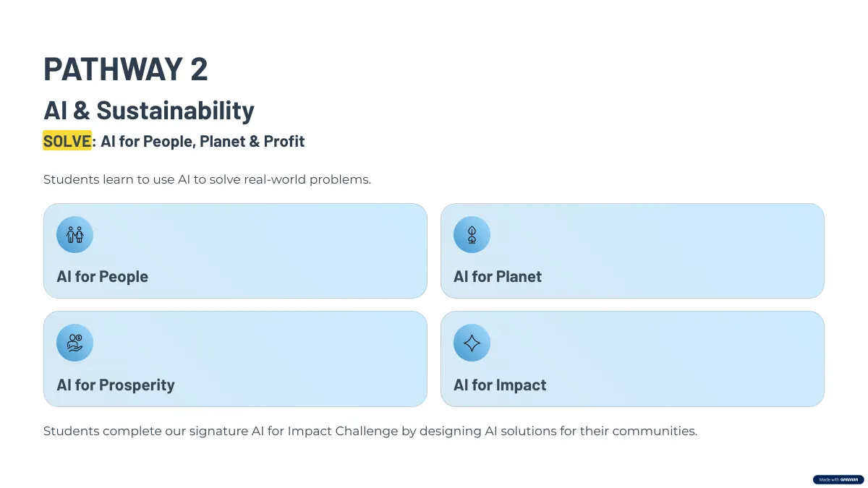The width and height of the screenshot is (868, 488).
Task: Select the AI for Impact heading text
Action: point(500,385)
